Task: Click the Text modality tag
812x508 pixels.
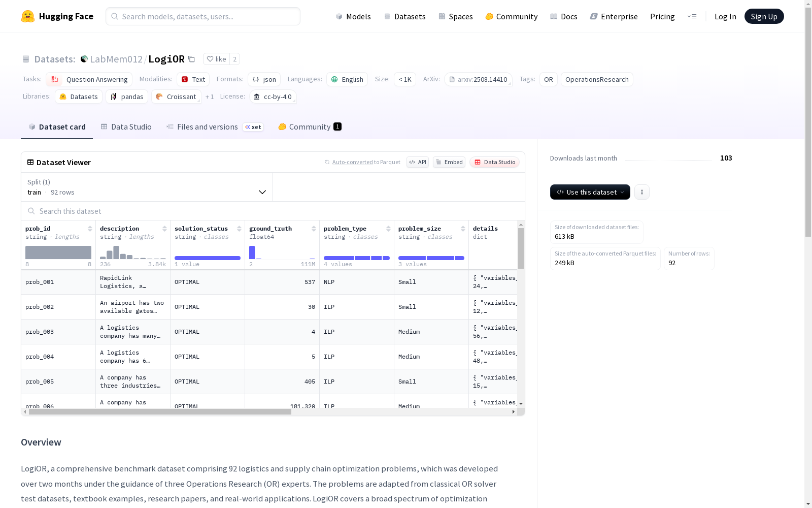Action: coord(193,79)
